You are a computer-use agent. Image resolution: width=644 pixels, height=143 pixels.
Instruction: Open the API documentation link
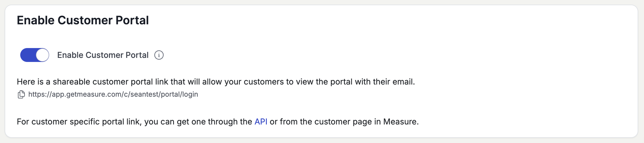point(261,122)
